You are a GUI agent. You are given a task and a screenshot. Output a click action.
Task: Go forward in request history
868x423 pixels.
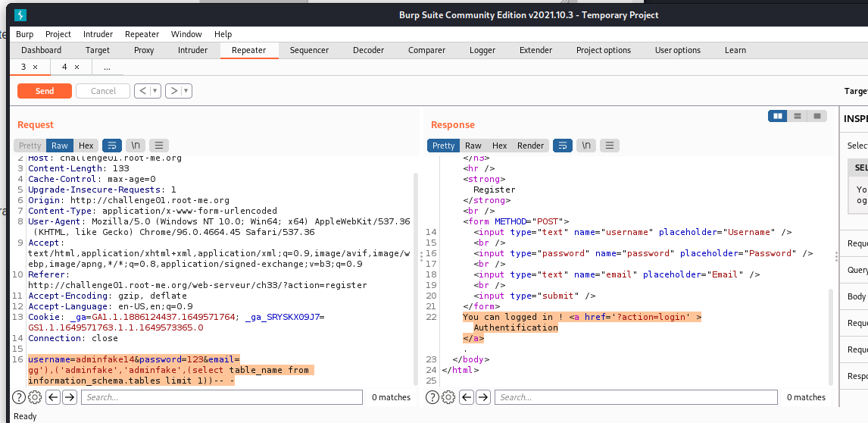(x=174, y=91)
